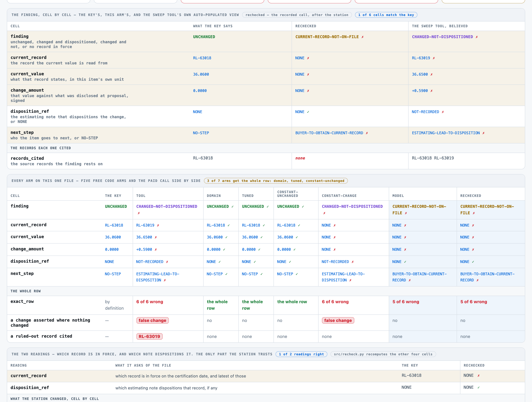Image resolution: width=532 pixels, height=402 pixels.
Task: Click the X next to CONSTANT-CHANGE NOT-RECORDED
Action: [x=353, y=262]
